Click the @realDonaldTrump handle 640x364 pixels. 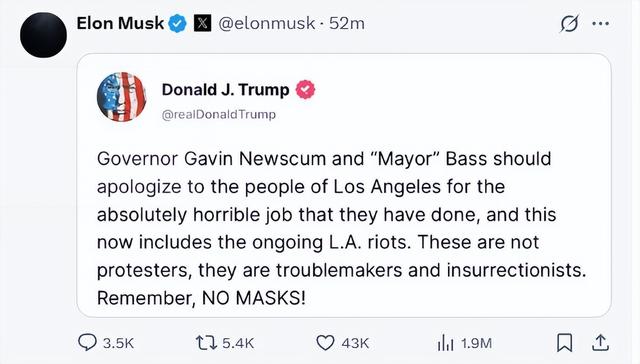tap(219, 115)
